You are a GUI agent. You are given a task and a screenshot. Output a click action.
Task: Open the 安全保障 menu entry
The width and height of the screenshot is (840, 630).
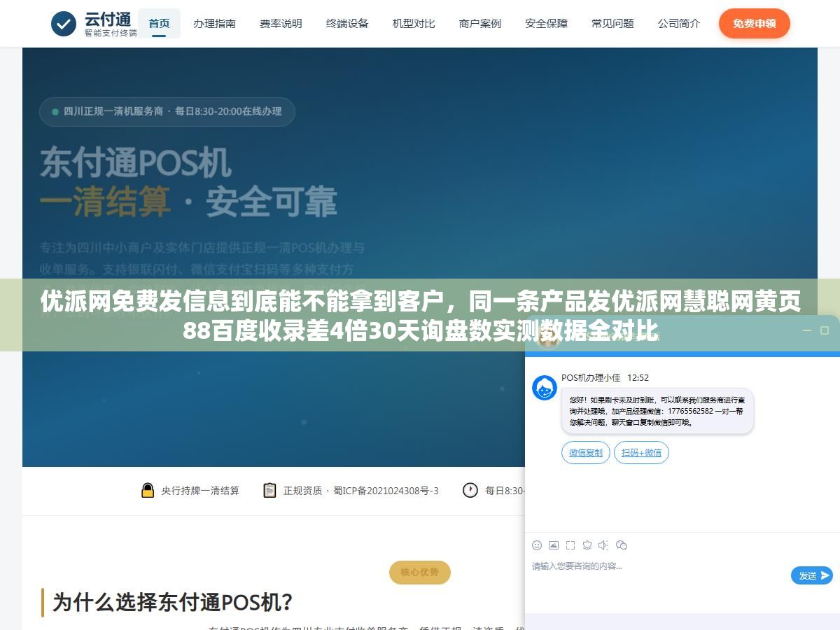point(547,23)
